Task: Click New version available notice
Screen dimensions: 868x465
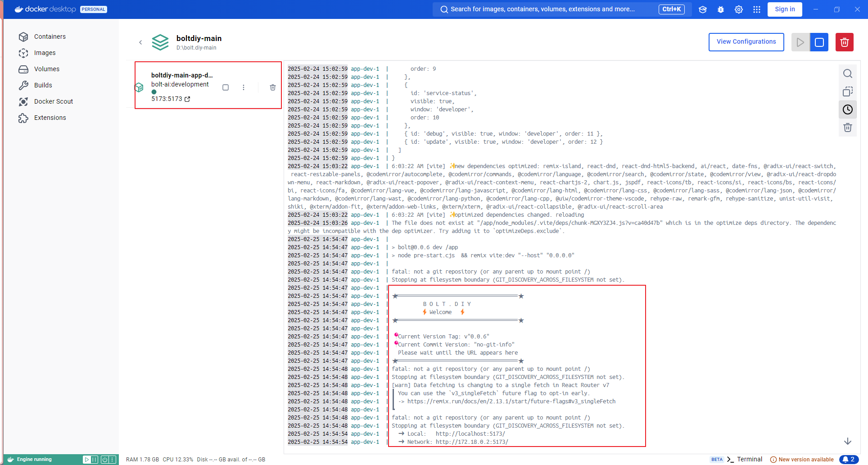Action: pyautogui.click(x=802, y=460)
